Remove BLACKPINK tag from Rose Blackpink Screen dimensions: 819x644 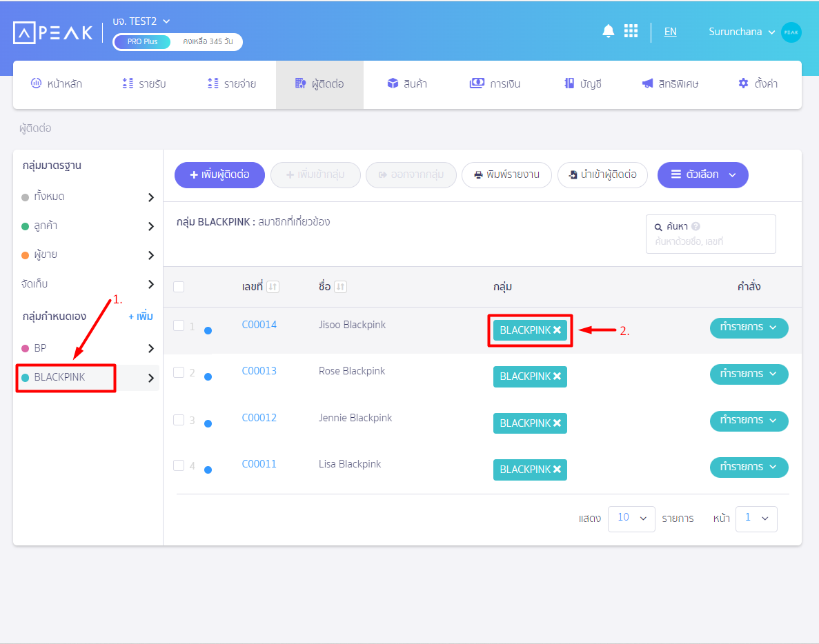[557, 376]
